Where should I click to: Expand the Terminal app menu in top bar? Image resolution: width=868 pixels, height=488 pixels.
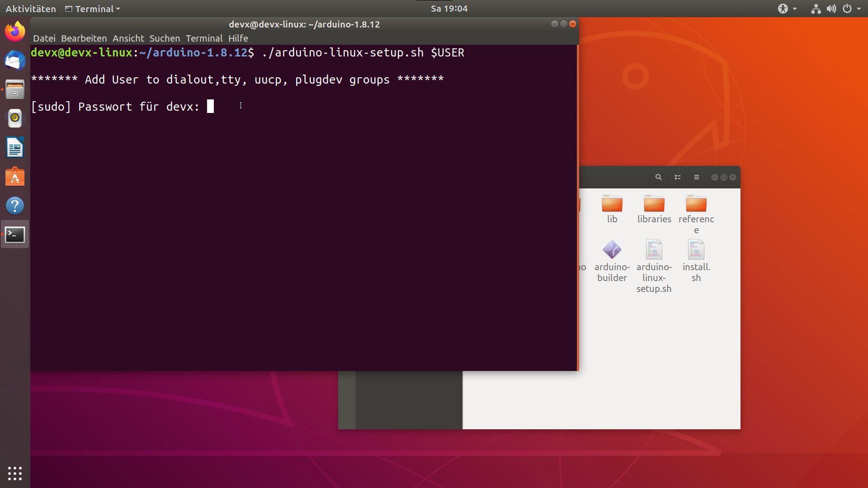point(93,9)
